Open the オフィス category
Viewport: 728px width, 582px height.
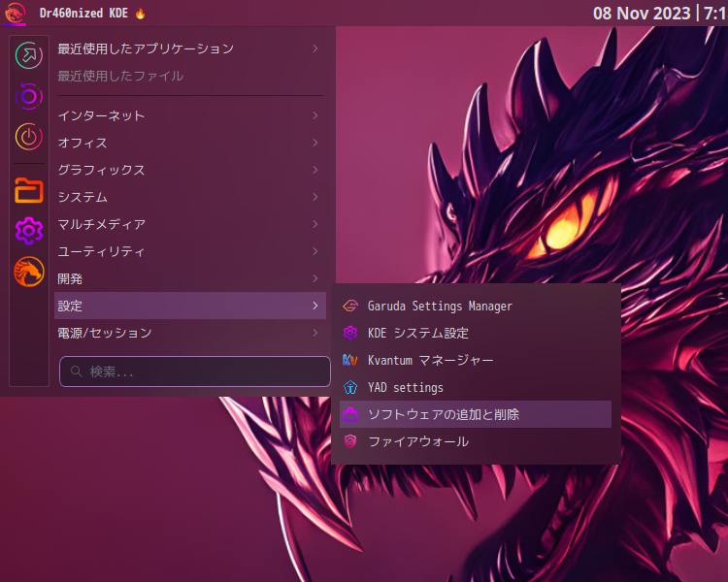pyautogui.click(x=190, y=143)
